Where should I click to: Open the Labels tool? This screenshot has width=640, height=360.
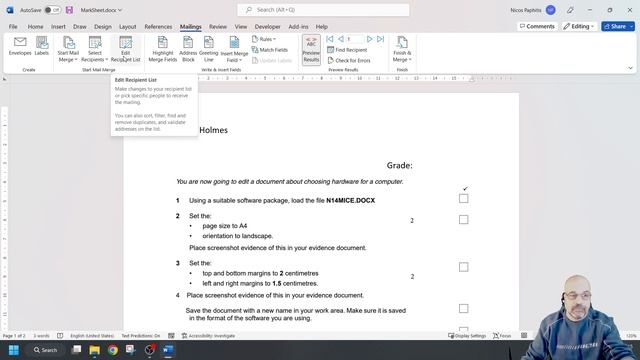point(42,46)
